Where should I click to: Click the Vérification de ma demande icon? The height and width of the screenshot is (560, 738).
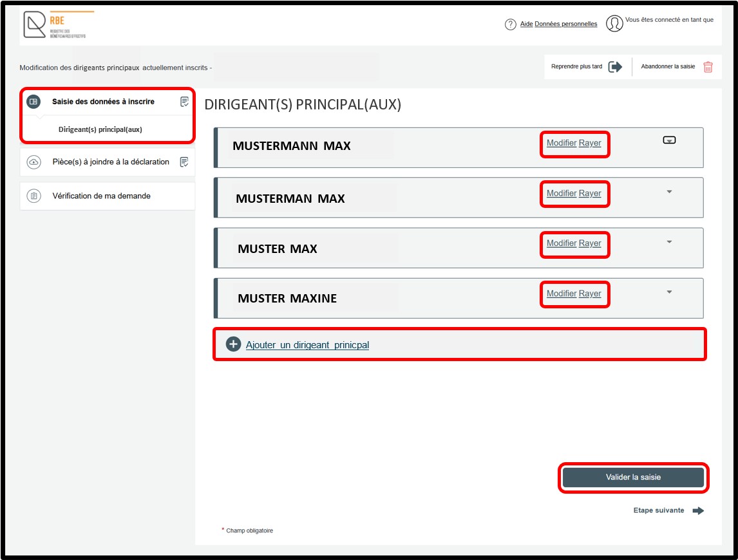pos(33,196)
